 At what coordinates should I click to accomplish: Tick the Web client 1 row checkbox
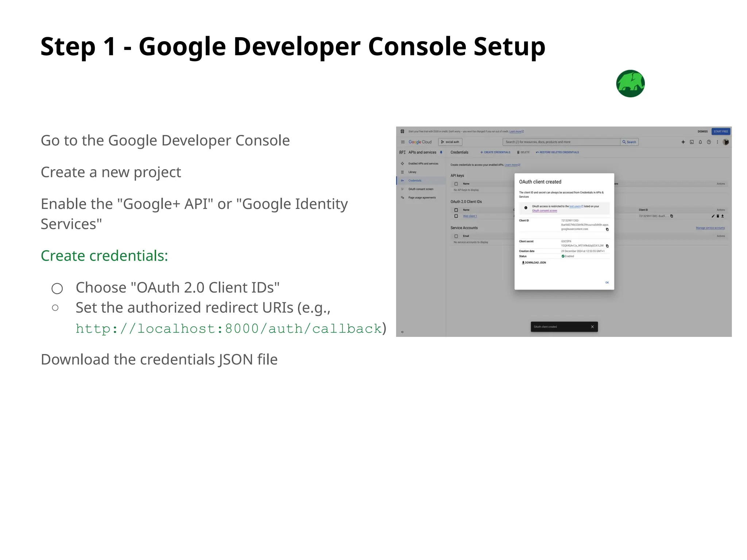point(456,216)
